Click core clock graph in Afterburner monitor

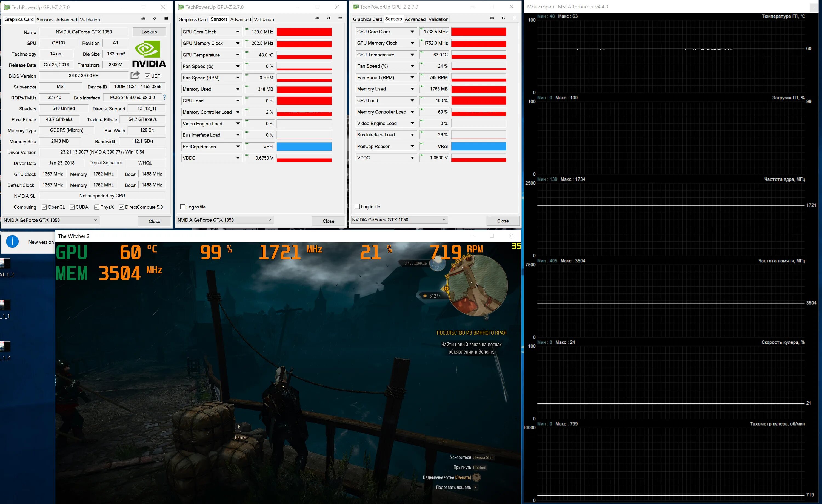click(670, 219)
